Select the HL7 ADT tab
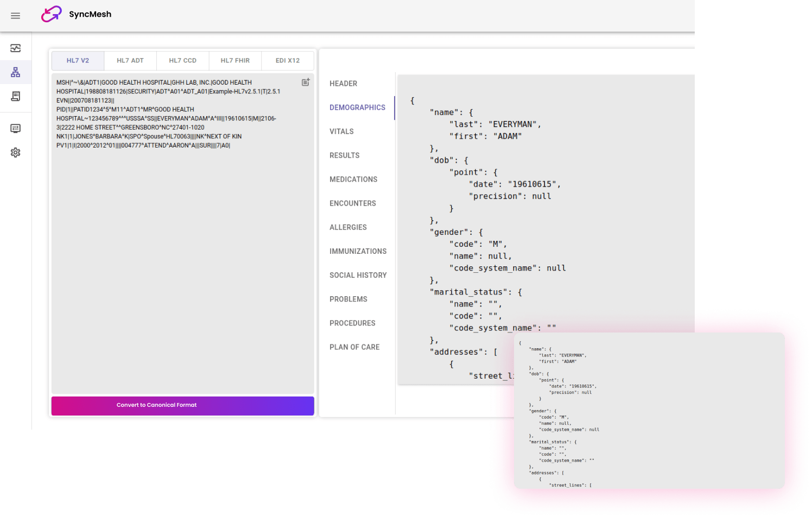 click(x=130, y=60)
